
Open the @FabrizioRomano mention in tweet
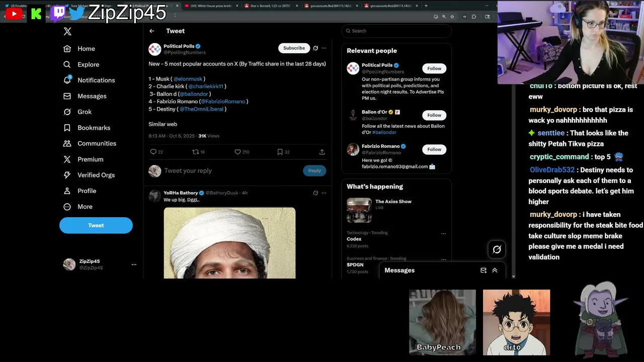(x=223, y=102)
